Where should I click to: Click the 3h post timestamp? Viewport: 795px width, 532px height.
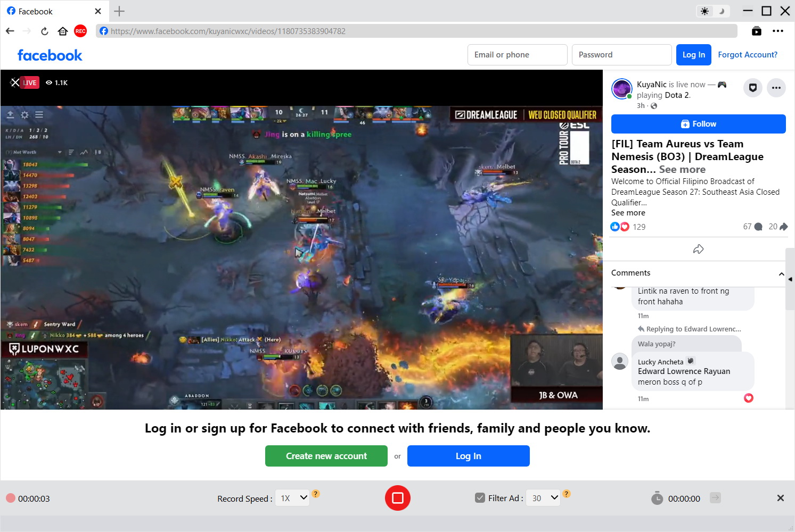(641, 105)
